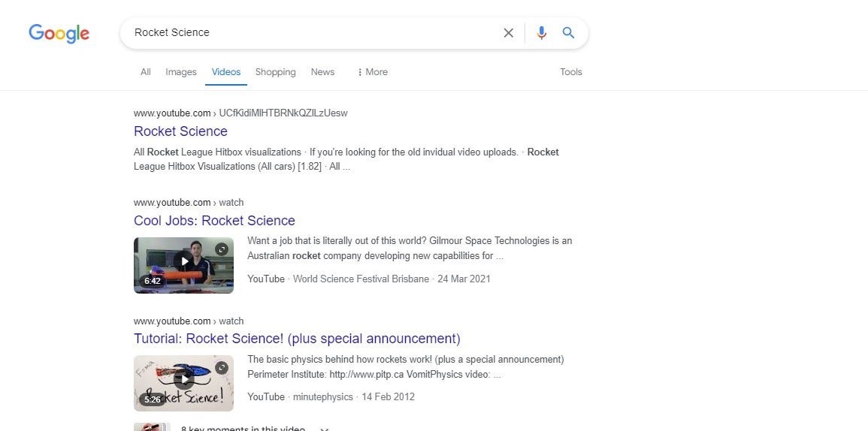Clear the search box with X icon

click(x=508, y=32)
